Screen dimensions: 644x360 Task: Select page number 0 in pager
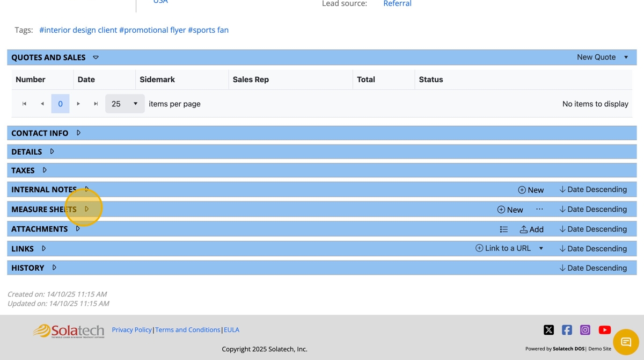(60, 104)
